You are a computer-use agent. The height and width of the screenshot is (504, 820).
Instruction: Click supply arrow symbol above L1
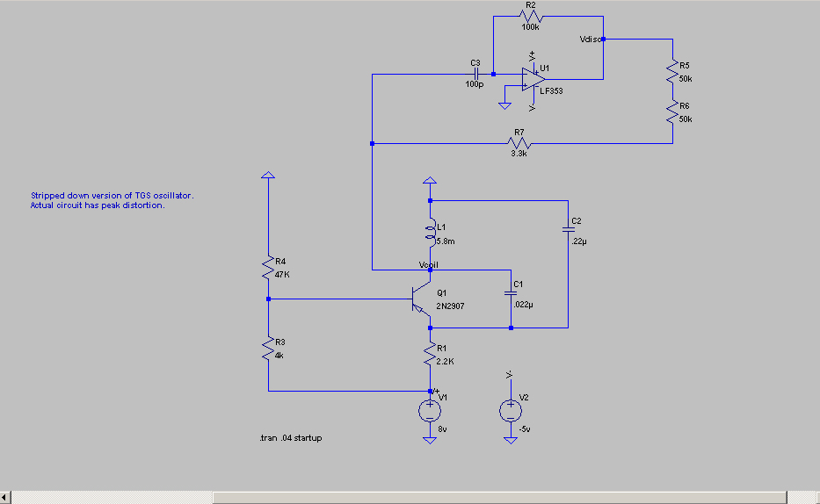430,180
